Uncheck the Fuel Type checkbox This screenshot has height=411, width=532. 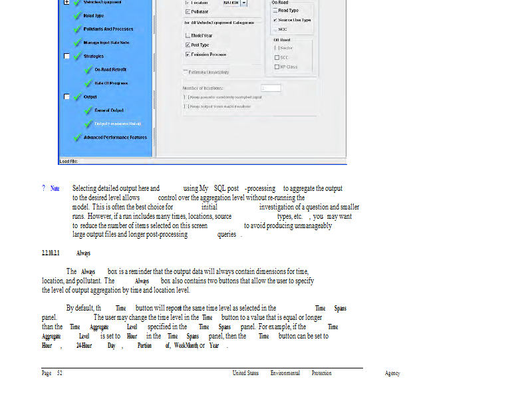(x=187, y=45)
